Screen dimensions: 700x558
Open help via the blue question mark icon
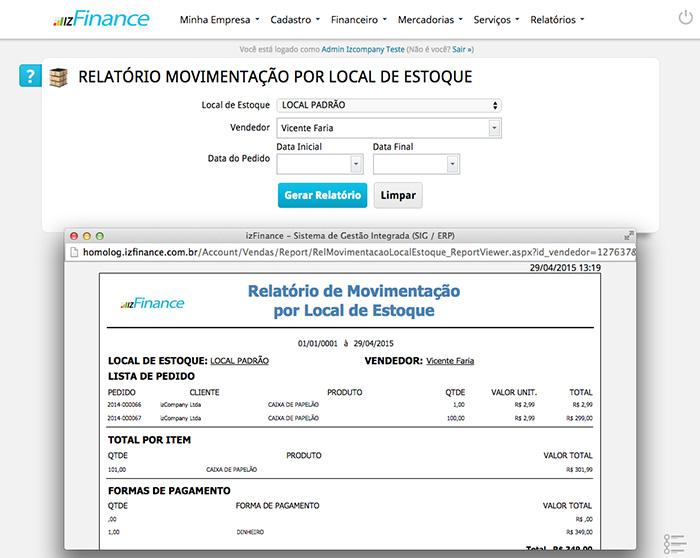30,77
